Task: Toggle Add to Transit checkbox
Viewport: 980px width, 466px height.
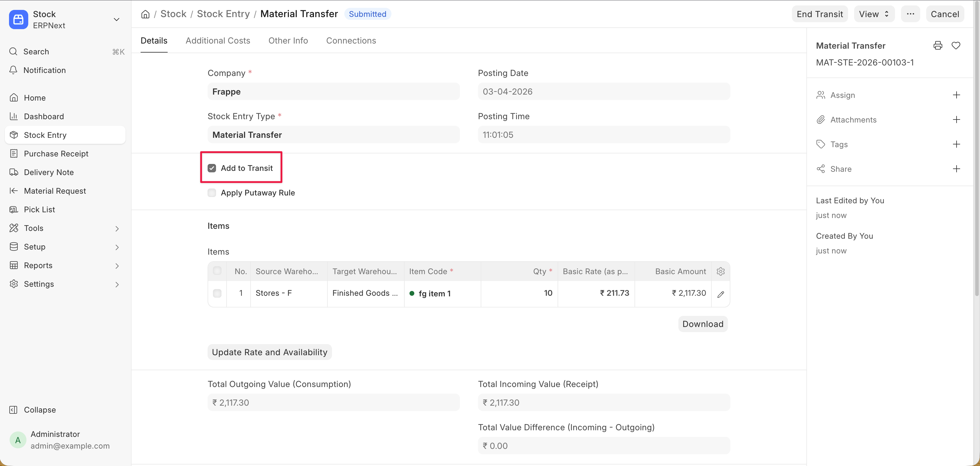Action: pyautogui.click(x=212, y=168)
